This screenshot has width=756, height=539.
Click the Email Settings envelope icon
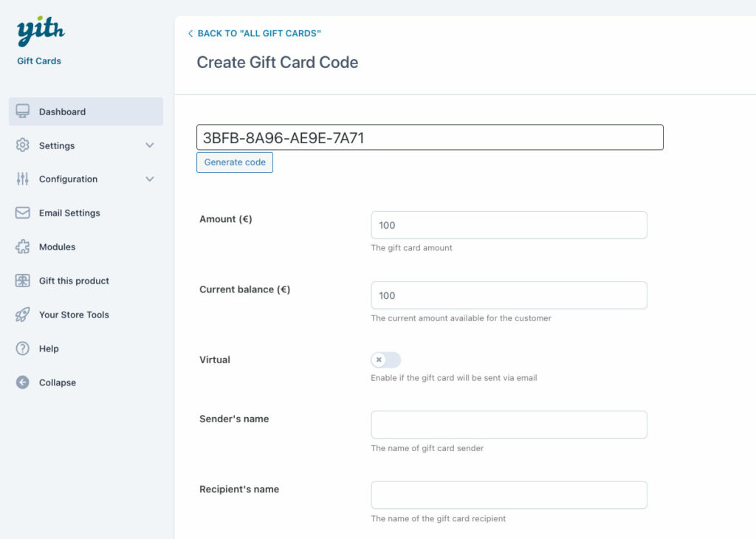[22, 213]
